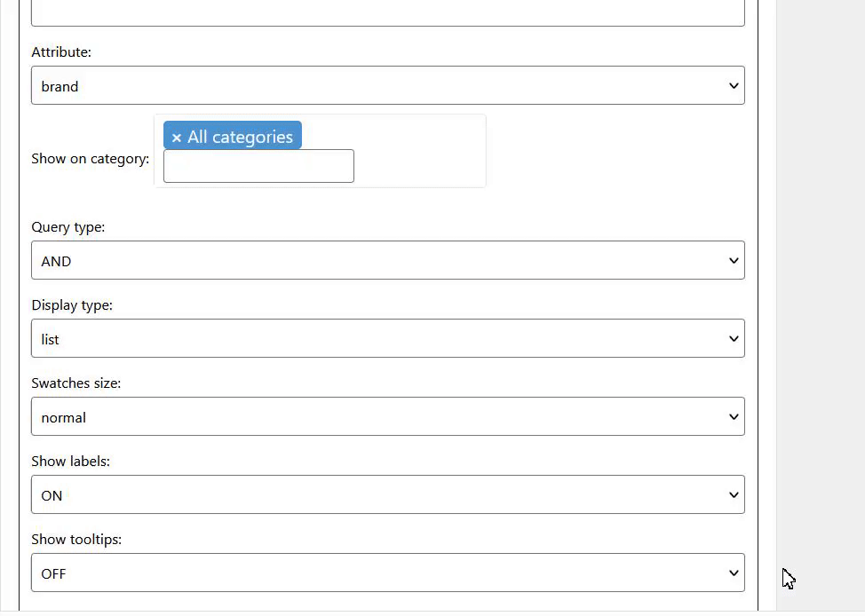865x616 pixels.
Task: Click the "Show labels:" label
Action: [70, 462]
